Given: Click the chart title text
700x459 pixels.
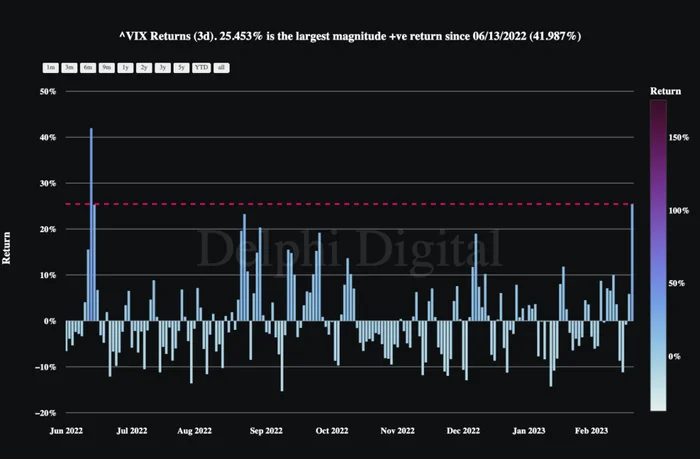Looking at the screenshot, I should pos(350,36).
